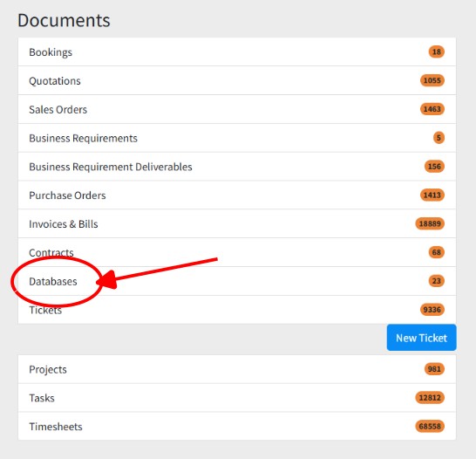476x459 pixels.
Task: View Purchase Orders documents
Action: 237,195
